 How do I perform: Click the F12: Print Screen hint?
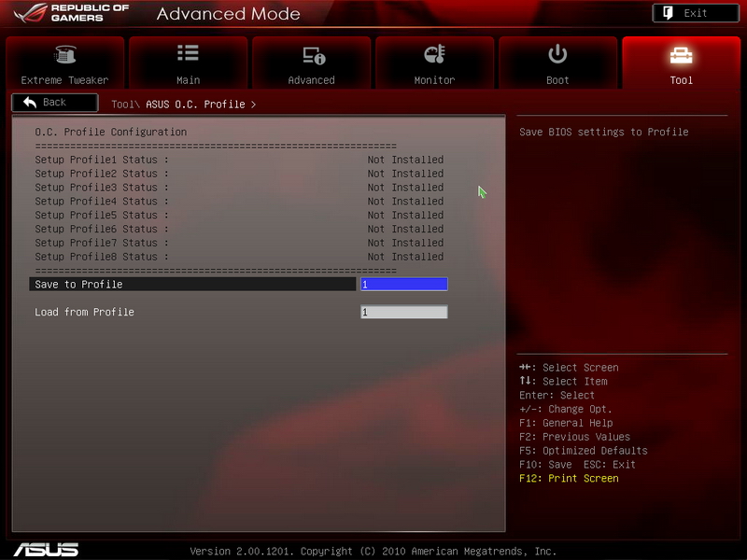click(569, 478)
